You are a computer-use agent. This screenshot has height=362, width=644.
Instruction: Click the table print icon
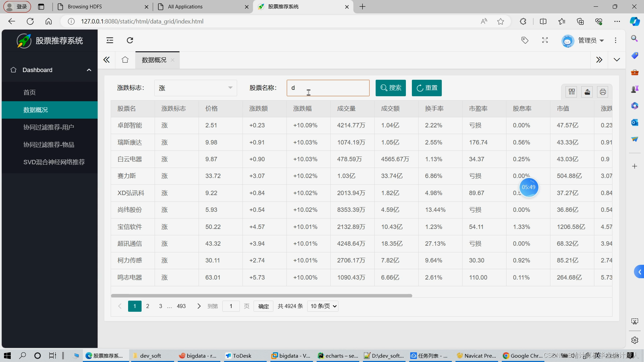coord(602,92)
